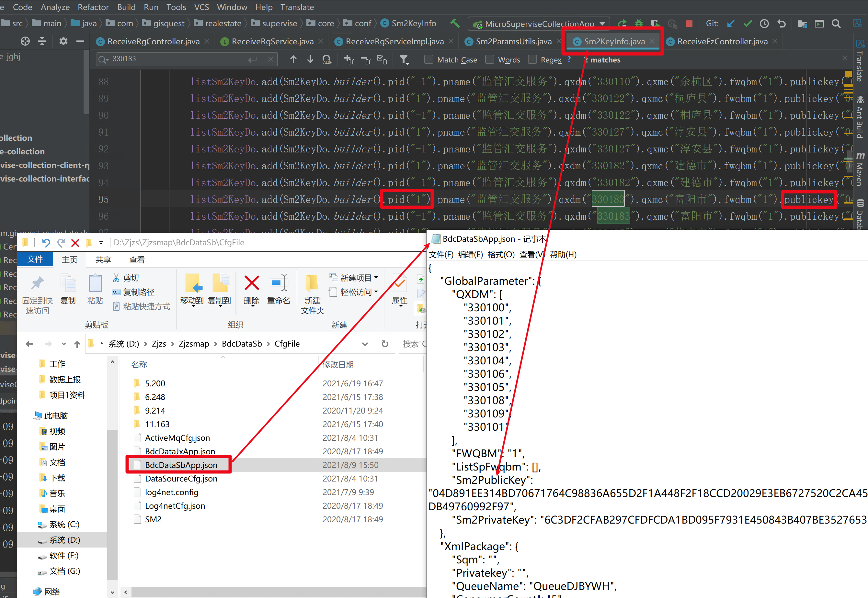The image size is (868, 598).
Task: Expand the 新建项目 dropdown in Explorer ribbon
Action: point(376,277)
